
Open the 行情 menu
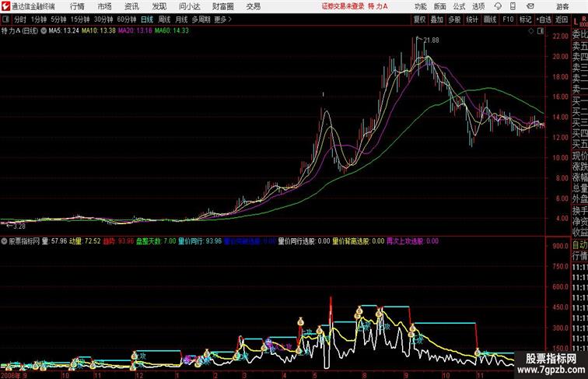pyautogui.click(x=77, y=6)
